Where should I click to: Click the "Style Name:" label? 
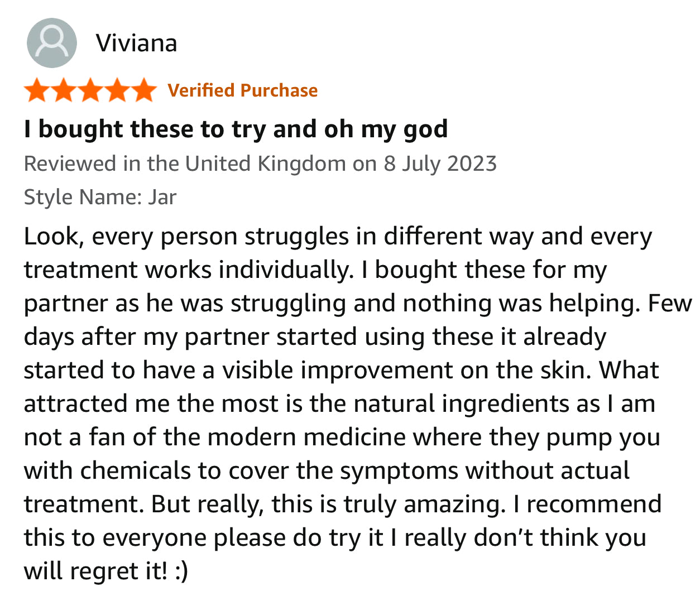click(x=83, y=197)
